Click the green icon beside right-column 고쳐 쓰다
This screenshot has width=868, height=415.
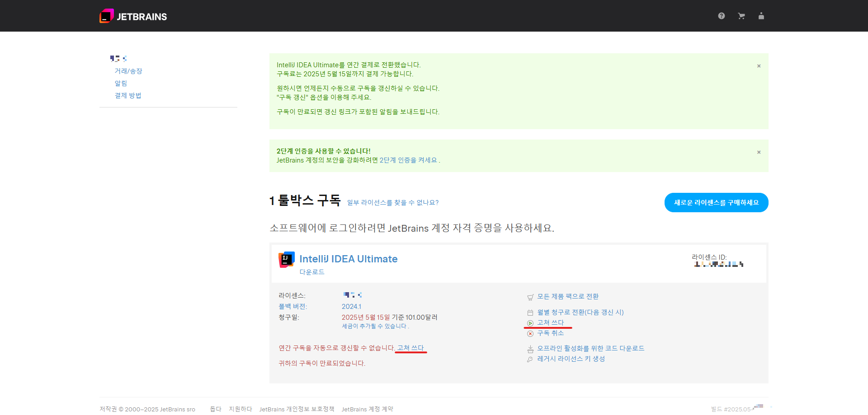pos(530,323)
